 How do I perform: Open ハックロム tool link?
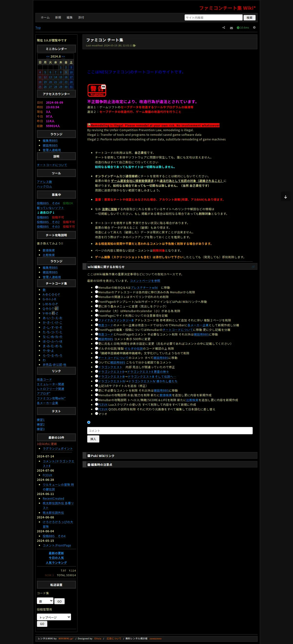pos(44,187)
